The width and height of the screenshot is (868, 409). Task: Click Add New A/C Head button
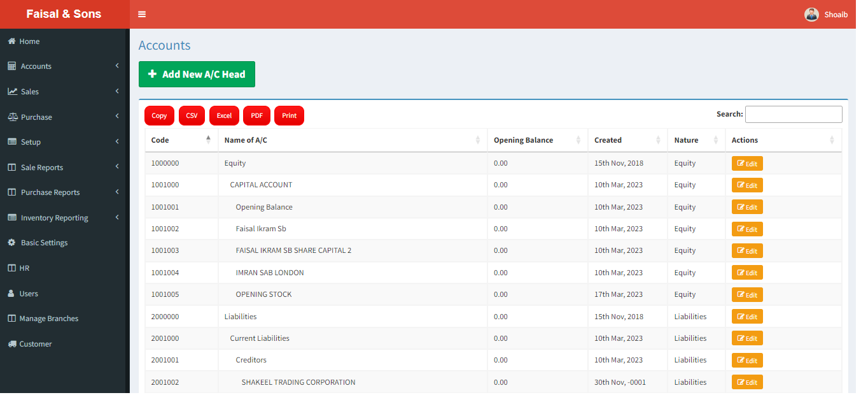(x=197, y=74)
